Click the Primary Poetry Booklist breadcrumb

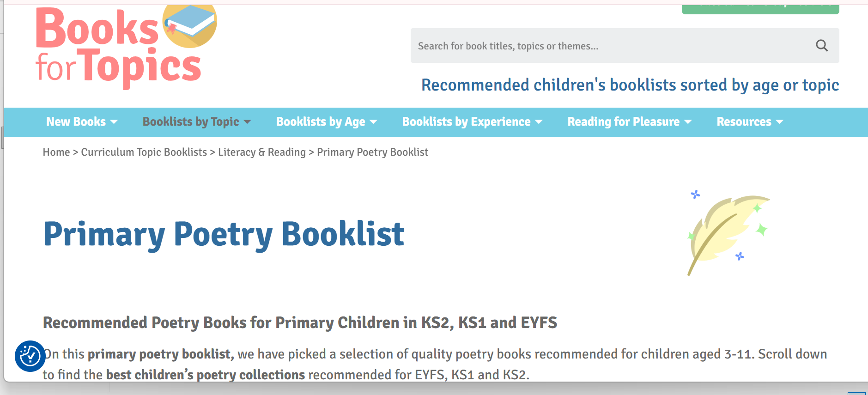(372, 152)
